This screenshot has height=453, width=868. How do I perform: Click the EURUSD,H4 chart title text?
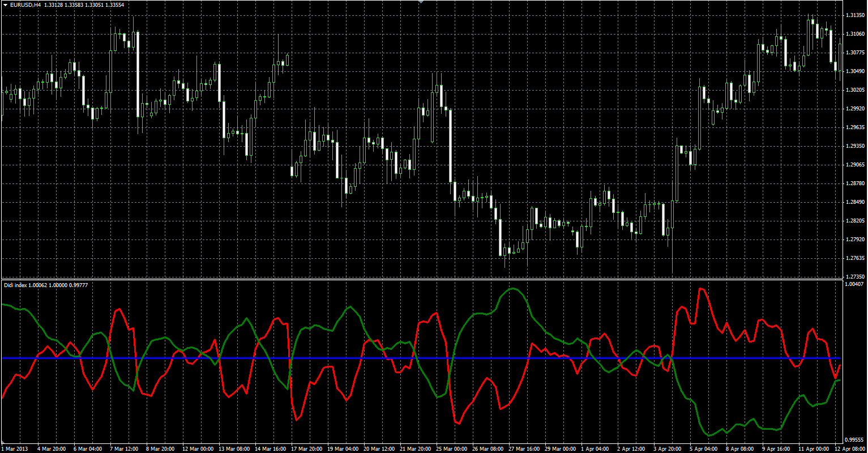(x=25, y=5)
